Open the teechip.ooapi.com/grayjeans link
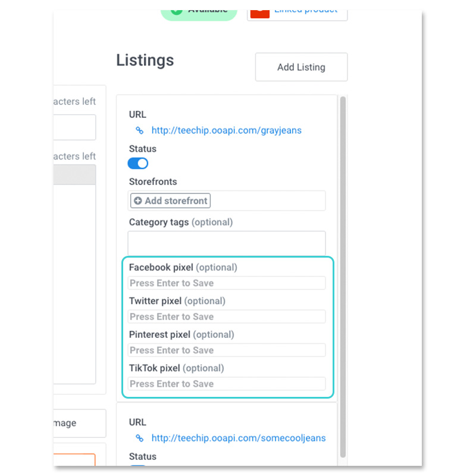Viewport: 476px width, 476px height. pos(227,130)
